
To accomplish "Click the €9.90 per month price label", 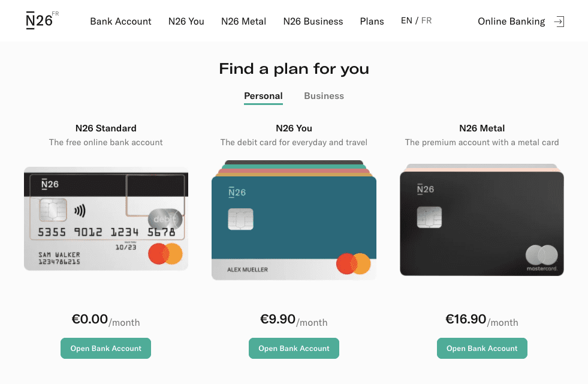I will [293, 319].
